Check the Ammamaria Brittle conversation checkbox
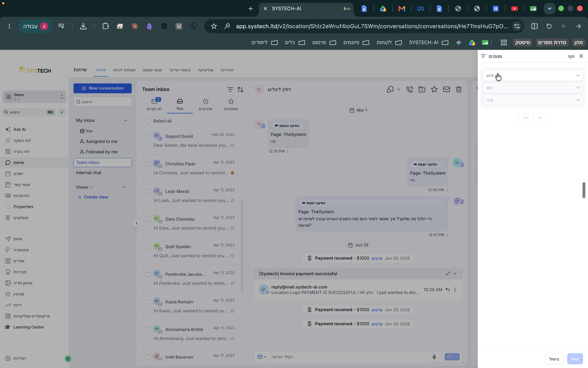The height and width of the screenshot is (368, 588). tap(148, 330)
